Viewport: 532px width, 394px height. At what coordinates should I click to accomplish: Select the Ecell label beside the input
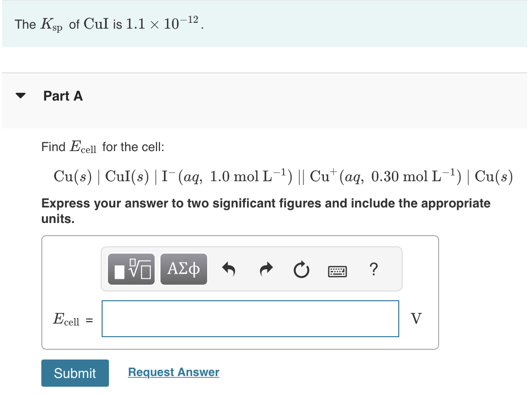click(68, 319)
